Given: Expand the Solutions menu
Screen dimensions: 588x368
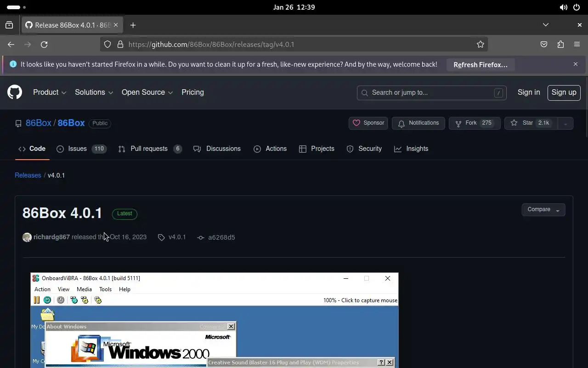Looking at the screenshot, I should coord(94,92).
